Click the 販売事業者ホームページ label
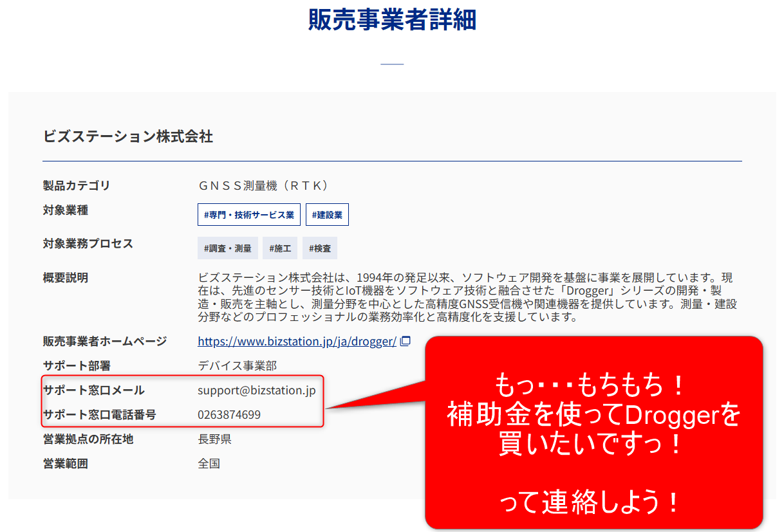 coord(104,342)
